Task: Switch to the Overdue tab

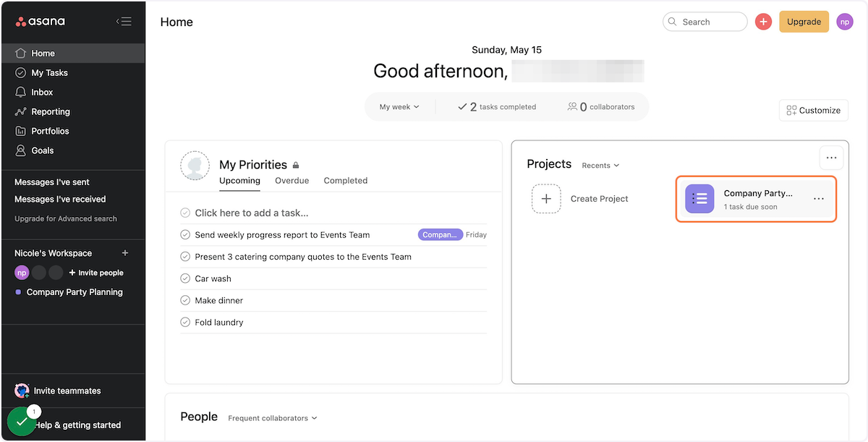Action: point(292,181)
